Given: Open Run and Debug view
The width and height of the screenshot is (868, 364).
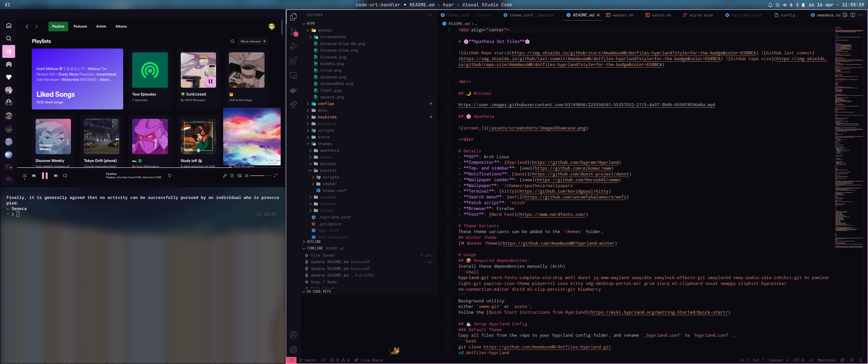Looking at the screenshot, I should 294,46.
